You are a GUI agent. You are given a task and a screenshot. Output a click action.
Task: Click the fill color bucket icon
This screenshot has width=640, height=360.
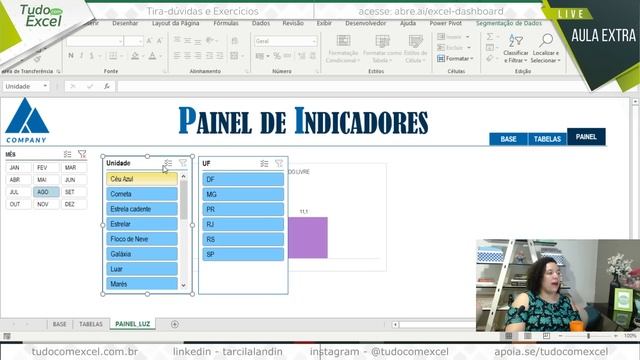[x=135, y=56]
